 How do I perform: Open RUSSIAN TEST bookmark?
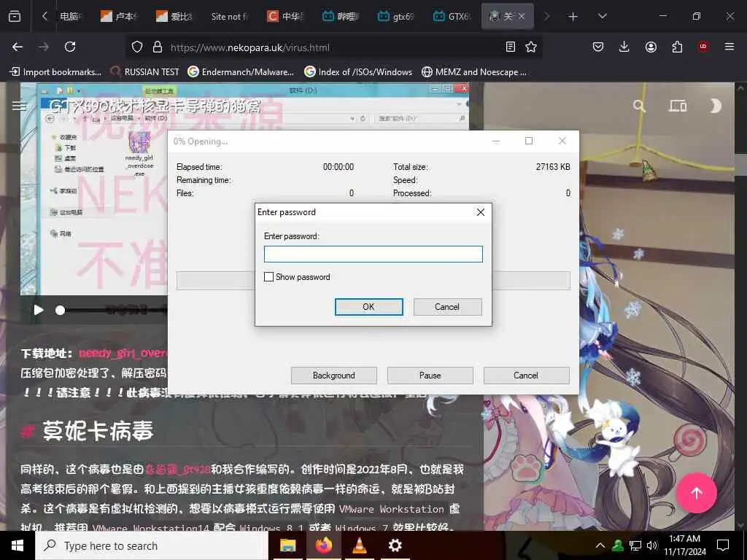145,72
